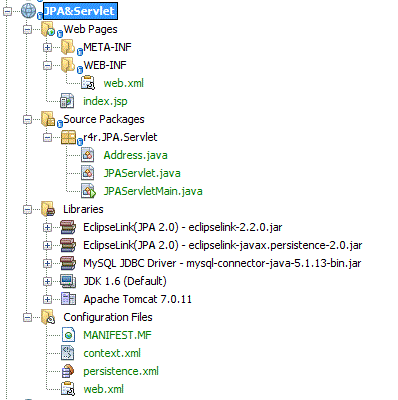
Task: Select the JPA&Servlet project name
Action: [x=80, y=11]
